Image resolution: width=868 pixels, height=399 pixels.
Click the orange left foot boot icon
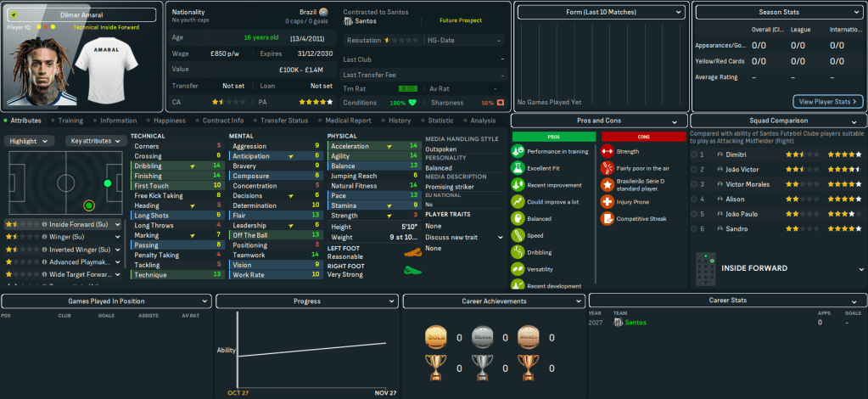coord(413,252)
